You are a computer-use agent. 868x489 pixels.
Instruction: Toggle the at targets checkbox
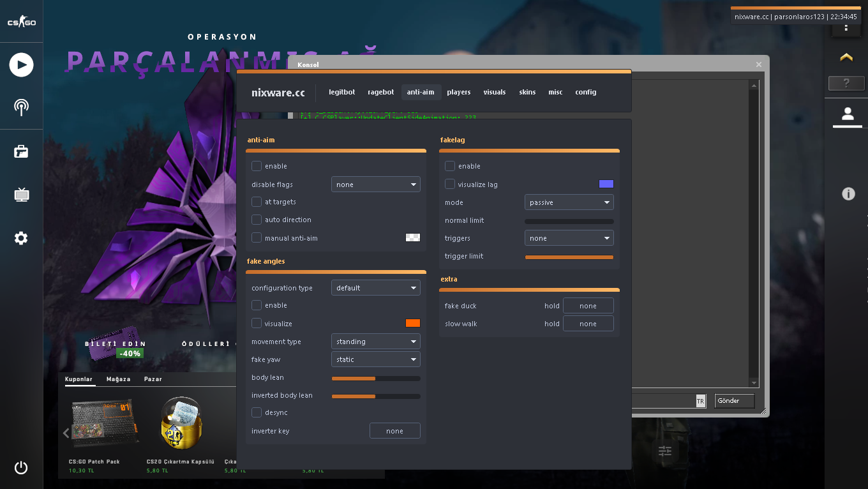pyautogui.click(x=256, y=202)
